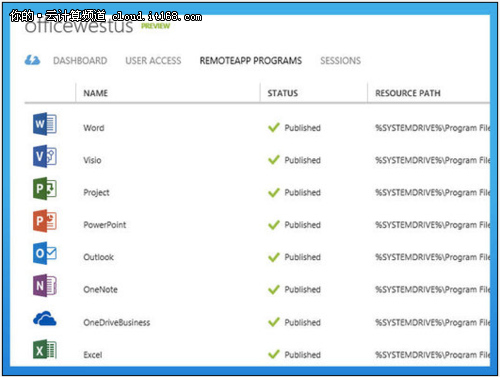Click the green checkmark in OneNote row
Image resolution: width=500 pixels, height=377 pixels.
[274, 289]
